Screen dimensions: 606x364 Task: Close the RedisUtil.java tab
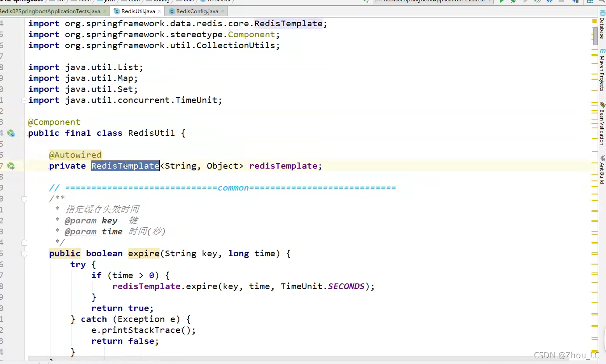(159, 11)
